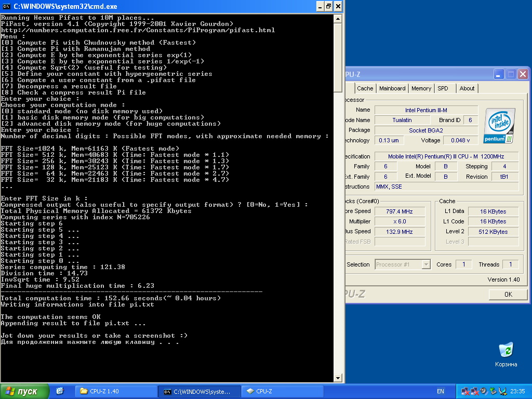The width and height of the screenshot is (532, 399).
Task: Click the volume speaker tray icon
Action: coord(484,391)
